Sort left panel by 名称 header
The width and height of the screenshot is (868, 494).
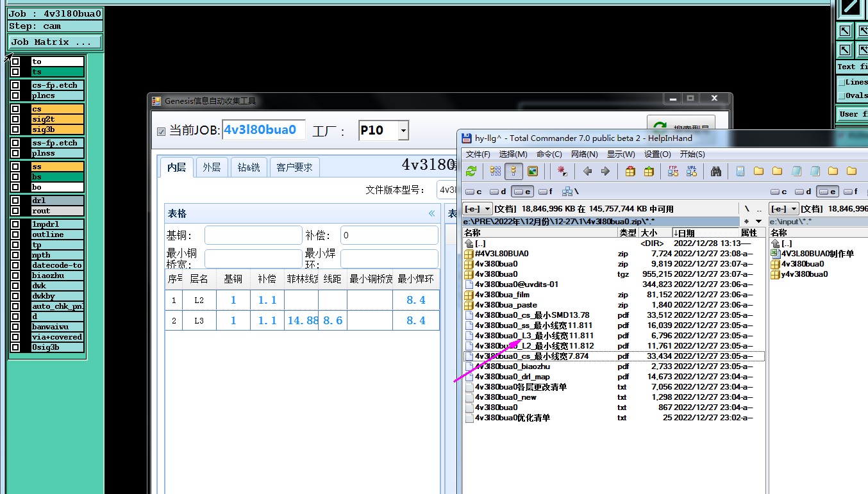tap(540, 233)
